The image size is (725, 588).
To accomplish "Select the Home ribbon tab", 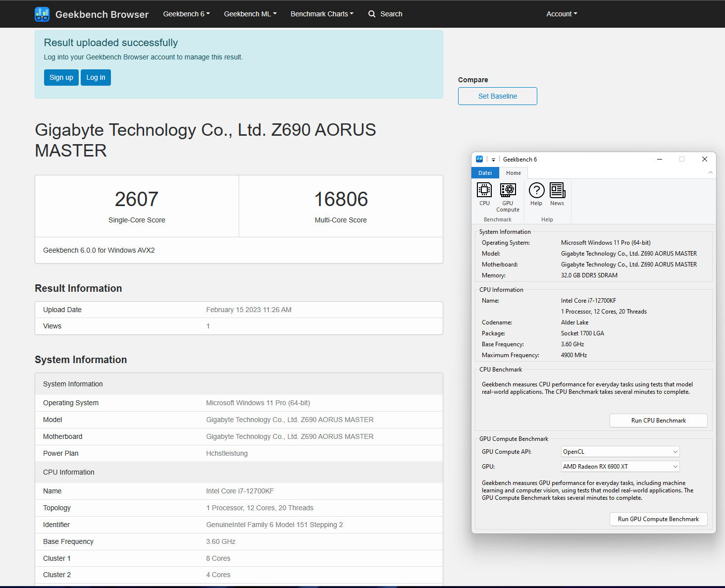I will [514, 173].
